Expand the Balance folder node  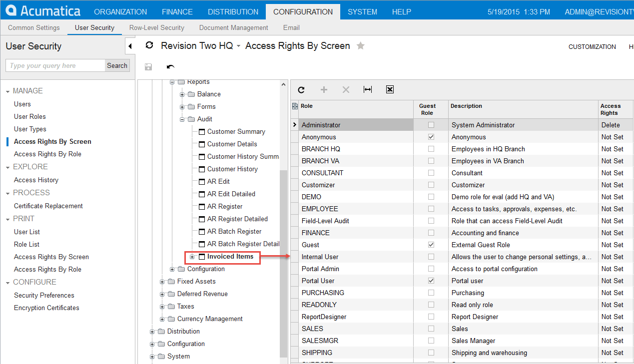click(x=182, y=94)
